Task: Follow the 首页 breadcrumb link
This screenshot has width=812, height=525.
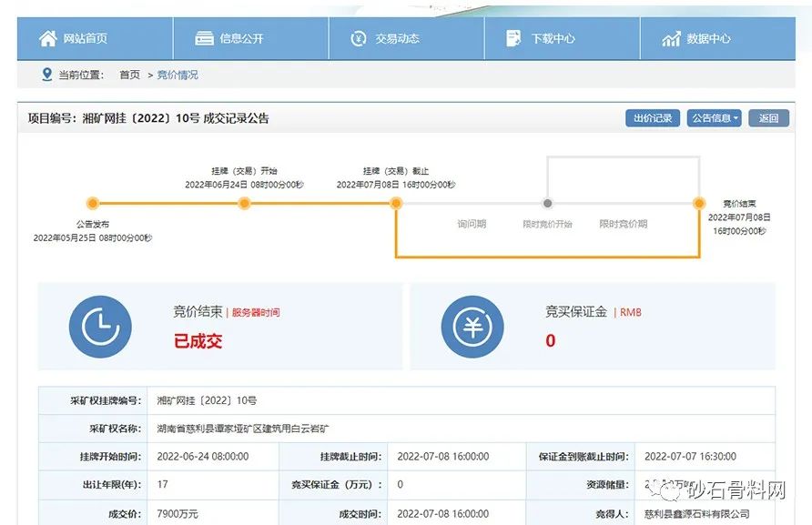Action: click(129, 75)
